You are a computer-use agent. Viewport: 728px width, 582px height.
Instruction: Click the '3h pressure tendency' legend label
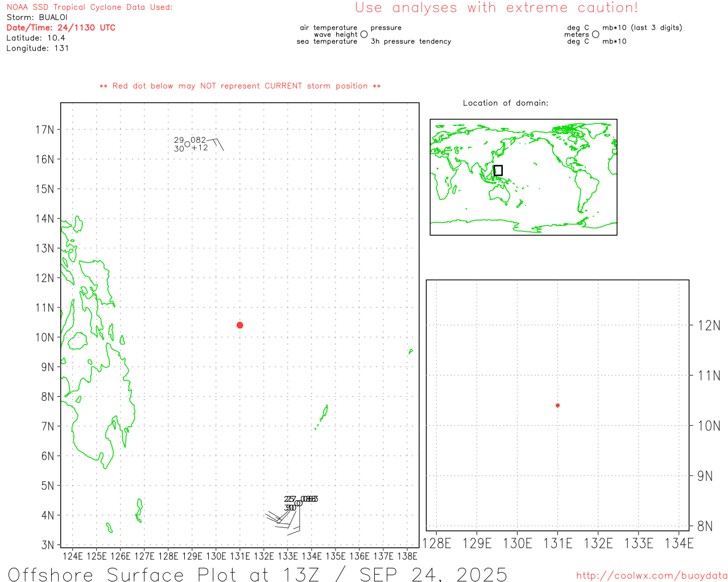tap(411, 41)
